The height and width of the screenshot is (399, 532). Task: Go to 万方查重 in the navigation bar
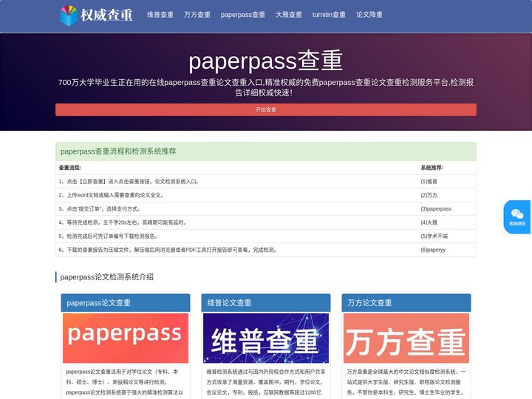point(197,15)
